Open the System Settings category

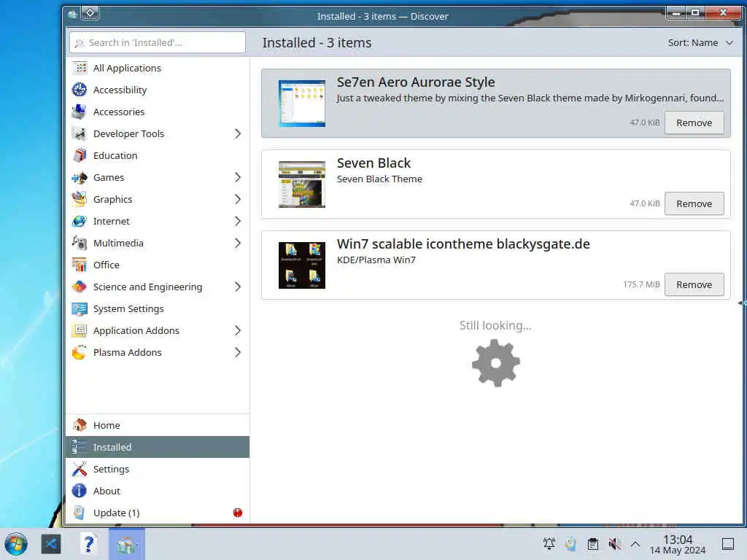pyautogui.click(x=158, y=309)
